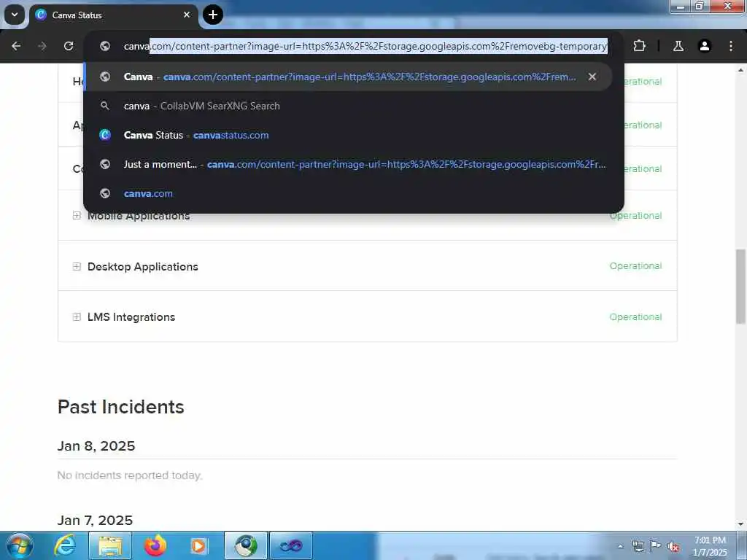This screenshot has height=560, width=747.
Task: Switch to the active browser taskbar button
Action: pyautogui.click(x=246, y=545)
